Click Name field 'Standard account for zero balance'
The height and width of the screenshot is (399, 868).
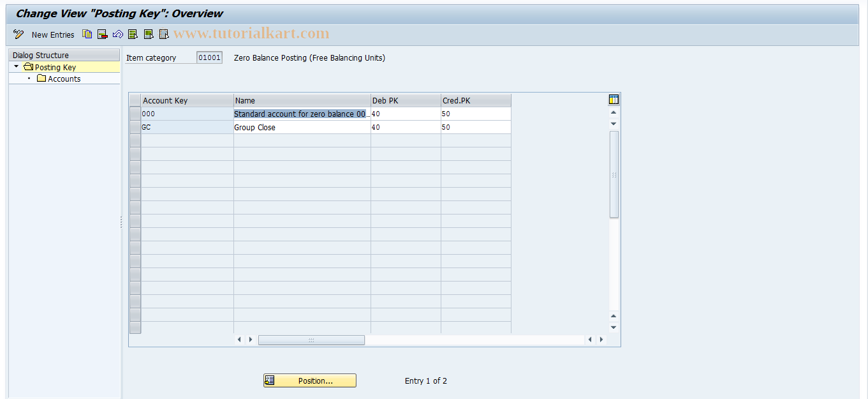(302, 114)
